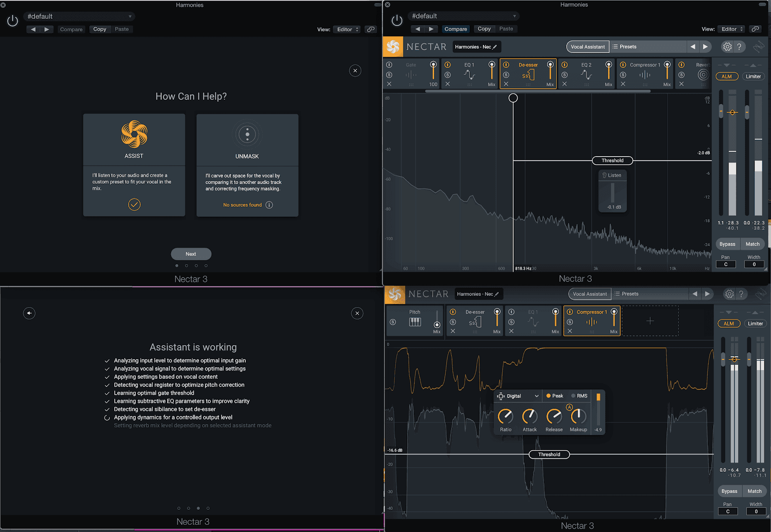Click the Pan field in De-esser window
The width and height of the screenshot is (771, 532).
point(726,264)
